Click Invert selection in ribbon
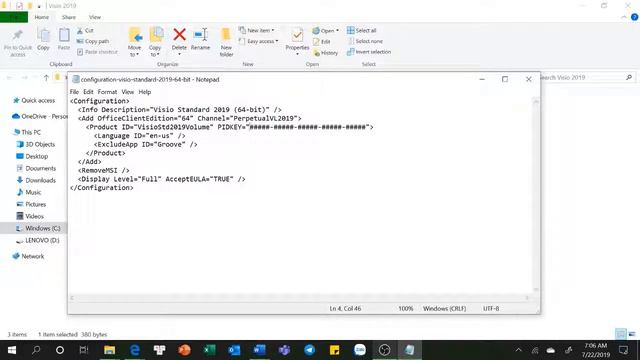Viewport: 640px width, 360px height. pos(369,52)
